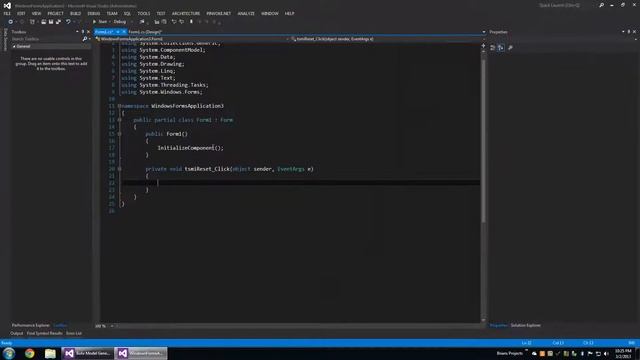Open the ANALYZE menu
The image size is (640, 360).
[246, 13]
